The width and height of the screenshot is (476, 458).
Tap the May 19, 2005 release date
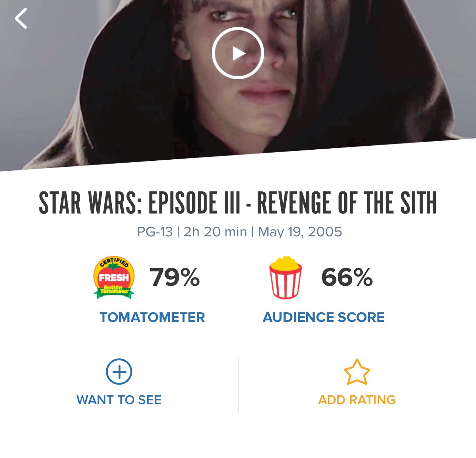point(300,232)
